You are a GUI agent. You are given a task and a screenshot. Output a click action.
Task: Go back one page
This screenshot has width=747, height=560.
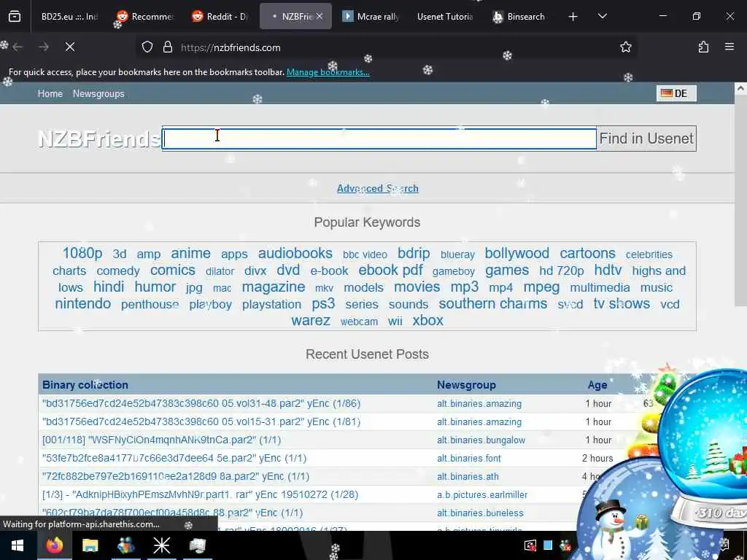[18, 47]
